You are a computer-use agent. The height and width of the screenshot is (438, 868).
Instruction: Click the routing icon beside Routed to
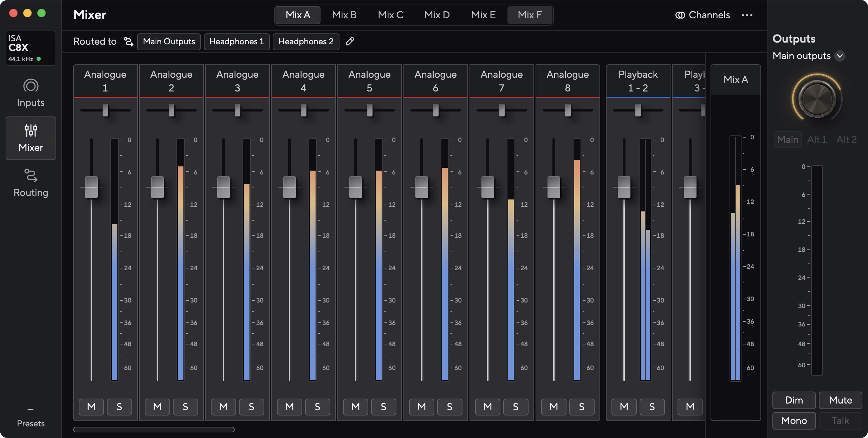[129, 42]
